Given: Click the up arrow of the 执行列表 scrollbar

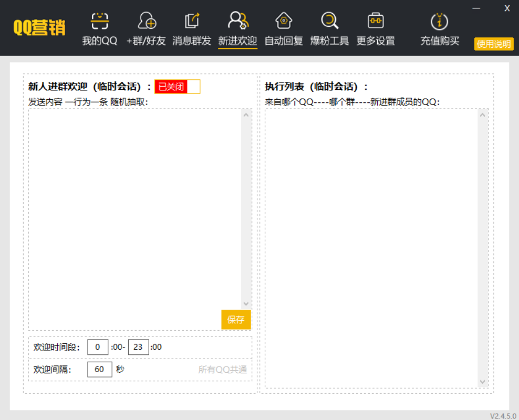Looking at the screenshot, I should pyautogui.click(x=483, y=115).
